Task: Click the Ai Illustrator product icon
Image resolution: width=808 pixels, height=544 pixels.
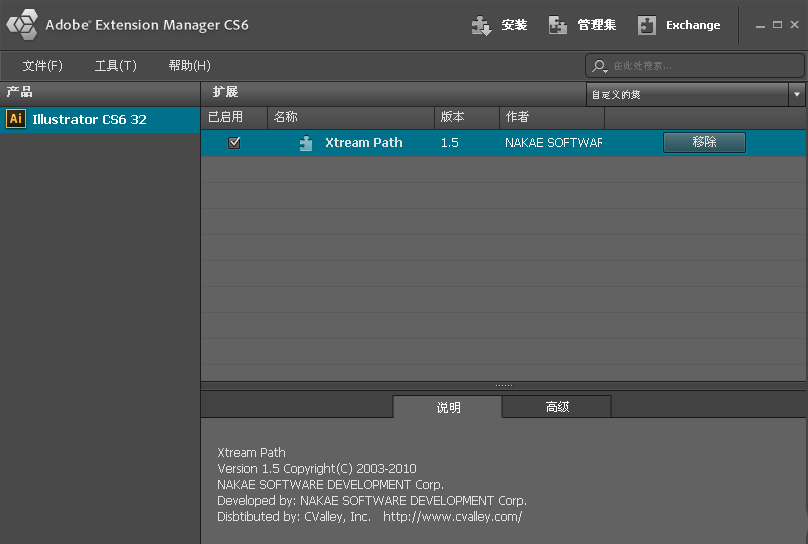Action: 15,118
